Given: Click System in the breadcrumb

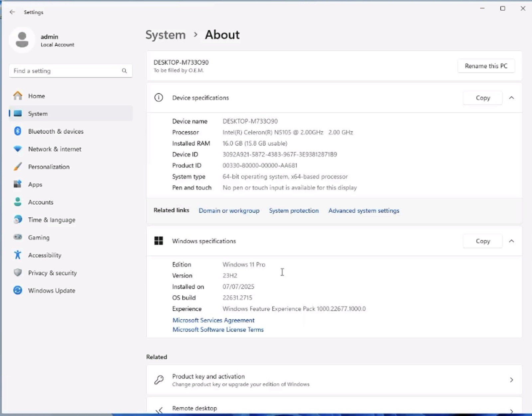Looking at the screenshot, I should pos(166,35).
